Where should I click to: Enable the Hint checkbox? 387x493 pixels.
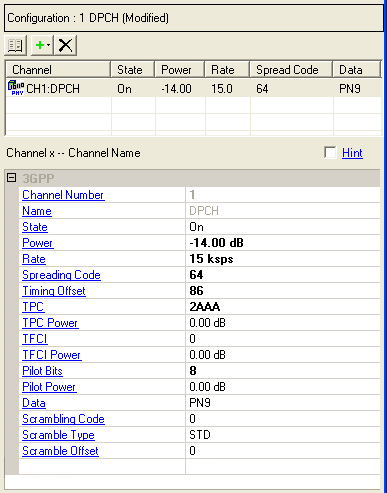click(x=330, y=153)
